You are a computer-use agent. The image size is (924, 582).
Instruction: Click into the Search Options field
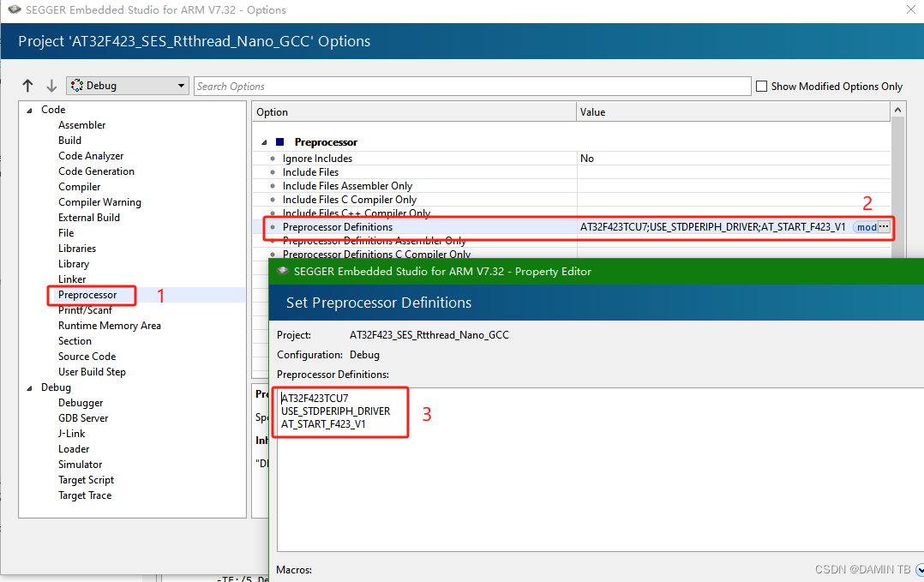472,86
